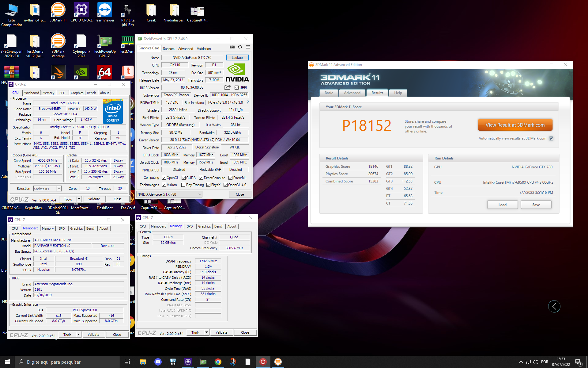Screen dimensions: 588x368
Task: Open TestMem5 v0.12 folder icon
Action: pyautogui.click(x=35, y=46)
